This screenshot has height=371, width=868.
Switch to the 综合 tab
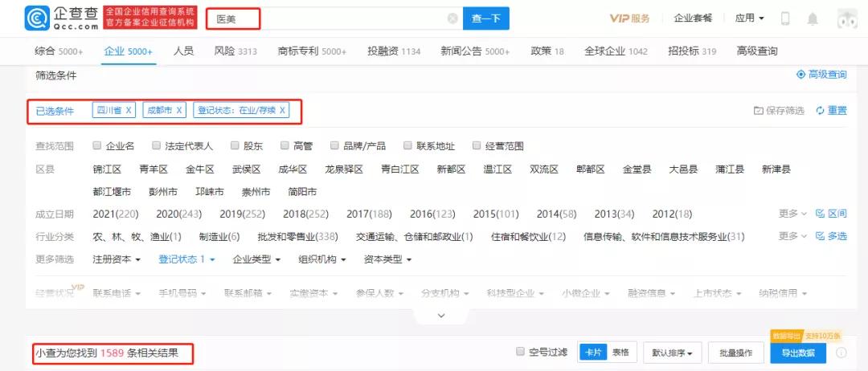click(59, 51)
